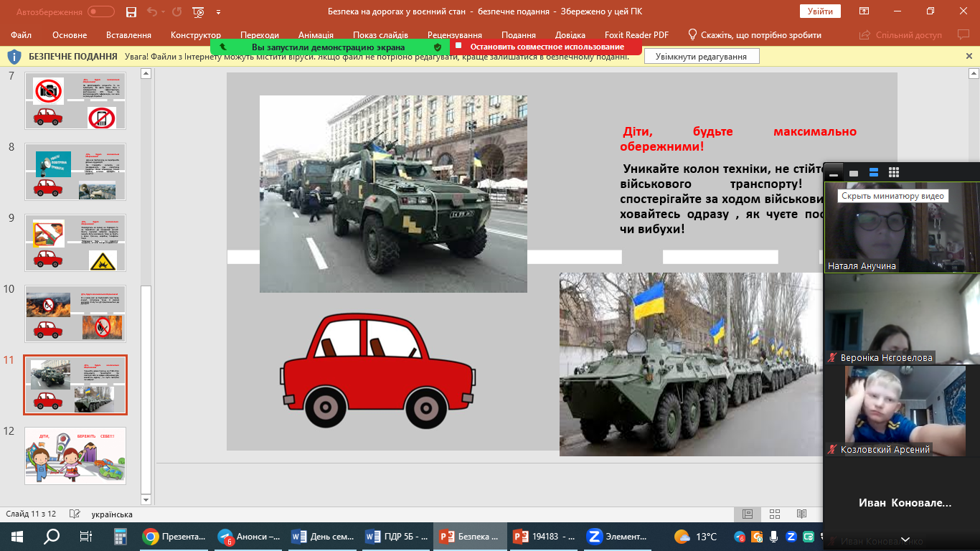Viewport: 980px width, 551px height.
Task: Click the Скажіть, що потрібно зробити search box
Action: 755,34
